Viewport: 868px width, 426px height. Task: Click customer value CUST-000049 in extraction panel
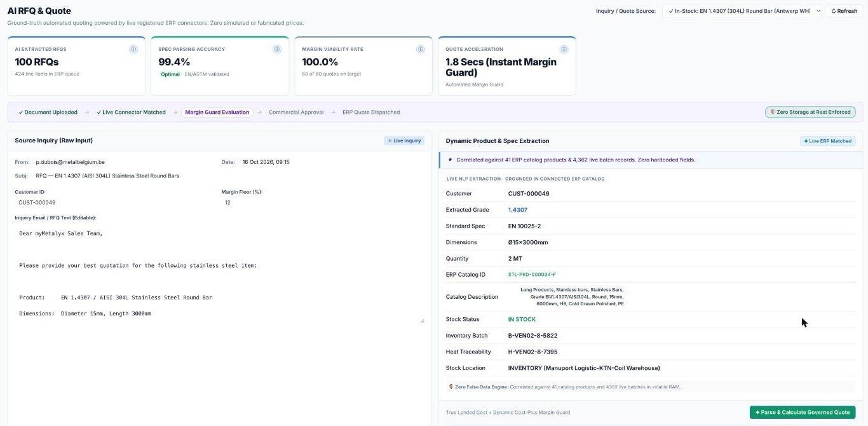pyautogui.click(x=529, y=193)
